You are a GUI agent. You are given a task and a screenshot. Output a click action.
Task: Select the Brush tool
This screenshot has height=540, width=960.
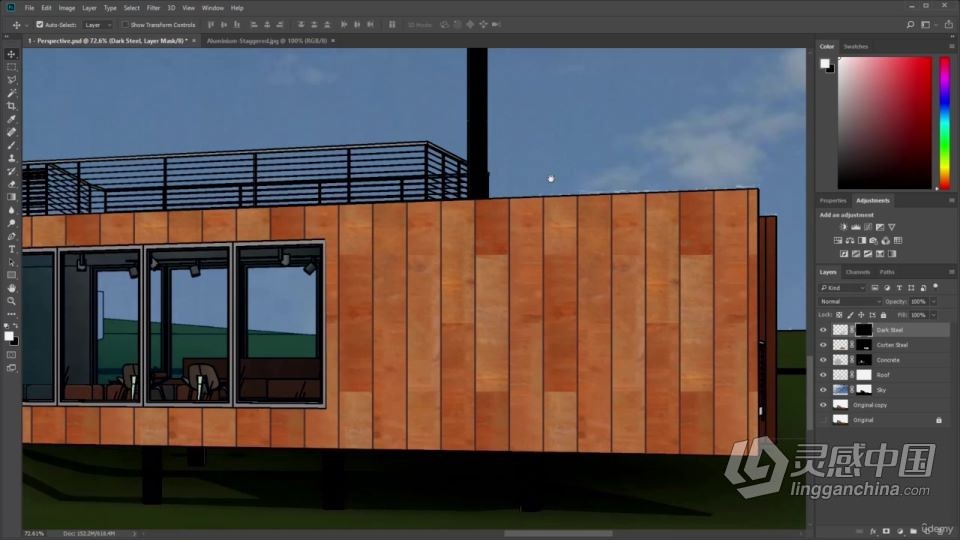[11, 145]
